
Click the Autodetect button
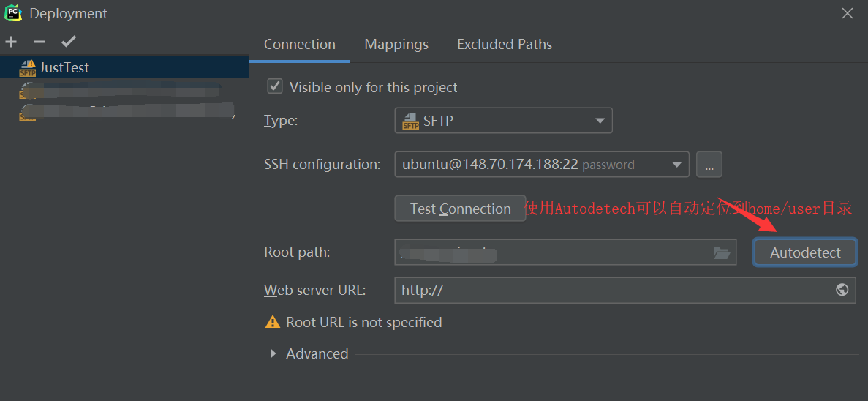tap(805, 252)
